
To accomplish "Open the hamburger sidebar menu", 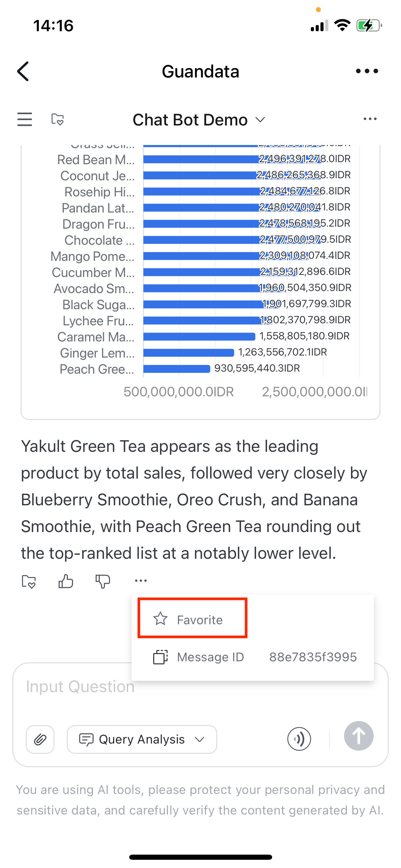I will tap(25, 119).
